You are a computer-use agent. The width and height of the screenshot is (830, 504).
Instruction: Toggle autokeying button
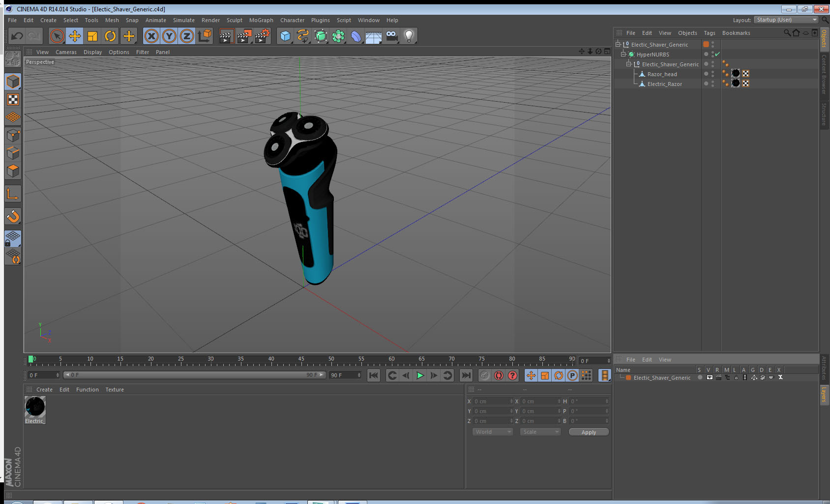pyautogui.click(x=499, y=375)
